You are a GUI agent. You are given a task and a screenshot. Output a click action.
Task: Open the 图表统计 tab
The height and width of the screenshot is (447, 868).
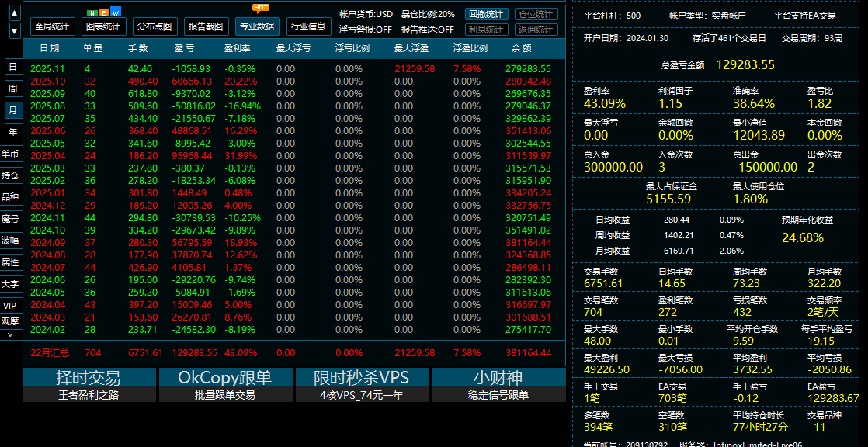(x=103, y=26)
